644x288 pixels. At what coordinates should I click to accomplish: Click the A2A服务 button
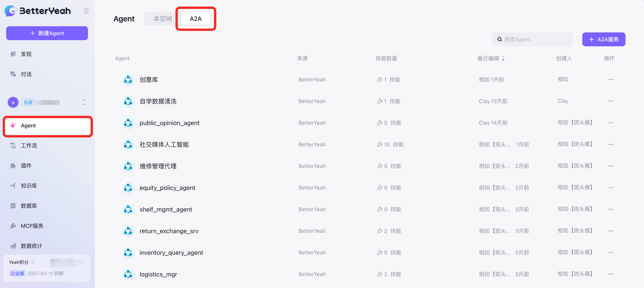(604, 39)
